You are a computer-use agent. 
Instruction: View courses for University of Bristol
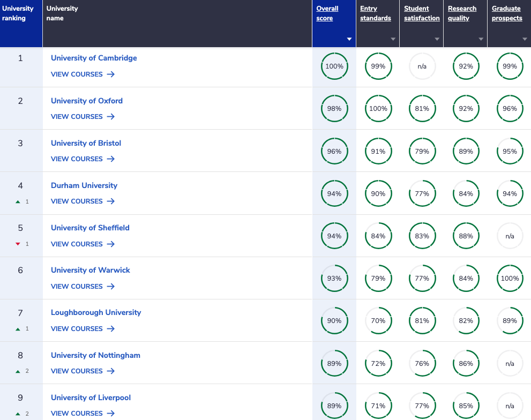point(83,159)
